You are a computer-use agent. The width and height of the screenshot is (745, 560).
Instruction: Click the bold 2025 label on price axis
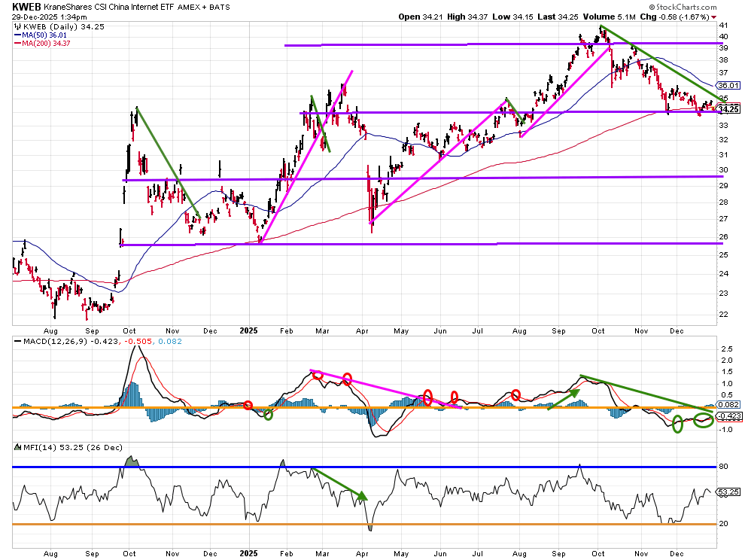[248, 328]
